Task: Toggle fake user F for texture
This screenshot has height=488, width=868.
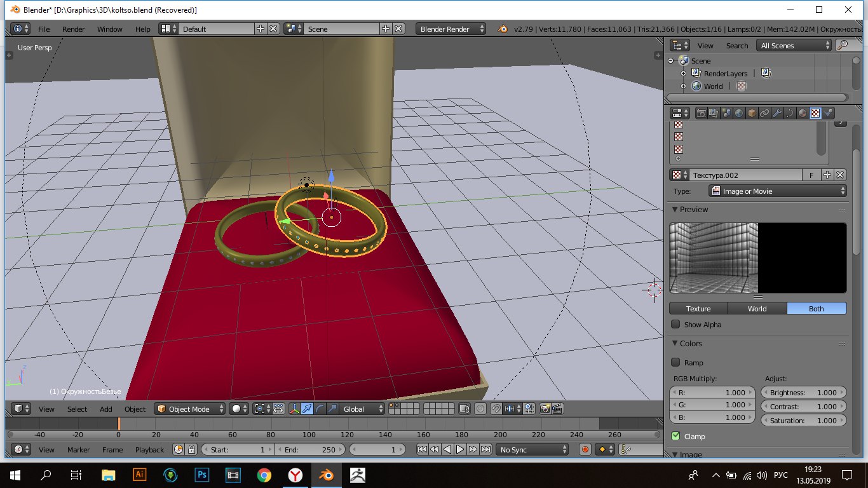Action: point(811,175)
